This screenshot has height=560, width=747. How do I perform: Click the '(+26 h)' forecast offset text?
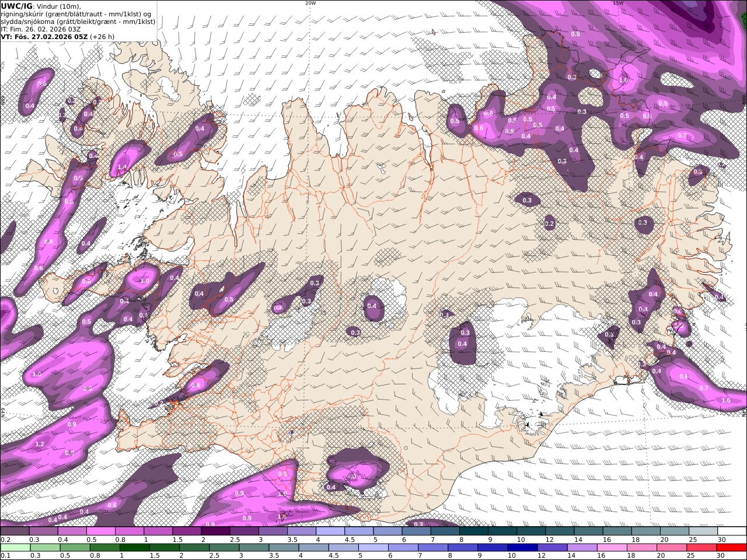point(102,36)
